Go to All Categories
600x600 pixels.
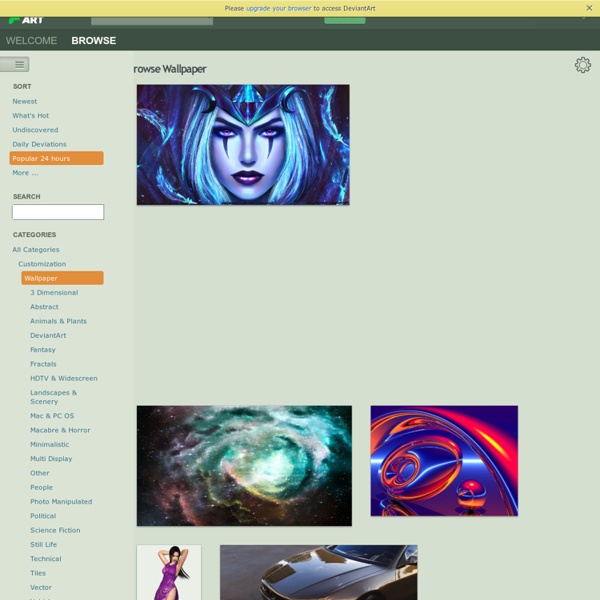(x=36, y=249)
